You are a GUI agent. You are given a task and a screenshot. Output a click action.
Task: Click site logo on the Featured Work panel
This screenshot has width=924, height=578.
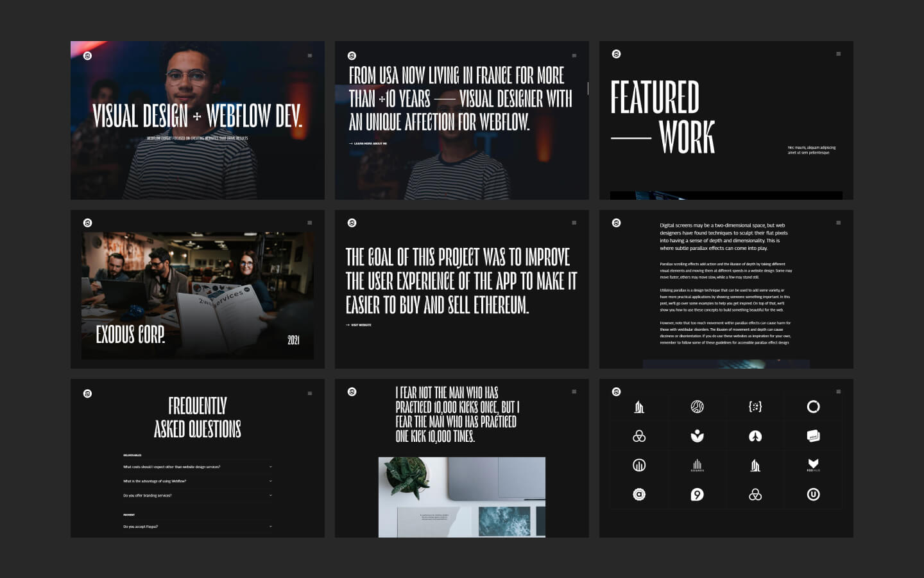pos(616,54)
